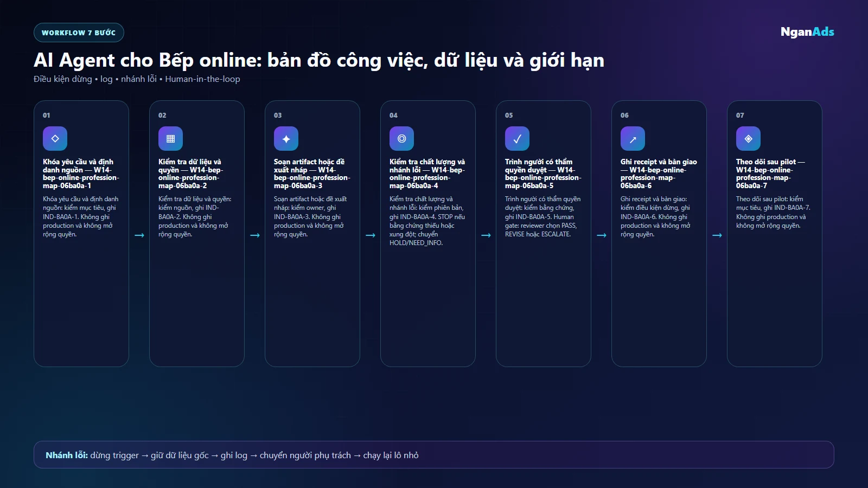The image size is (868, 488).
Task: Click description mentioning REVISE hoặc ESCALATE
Action: [542, 217]
